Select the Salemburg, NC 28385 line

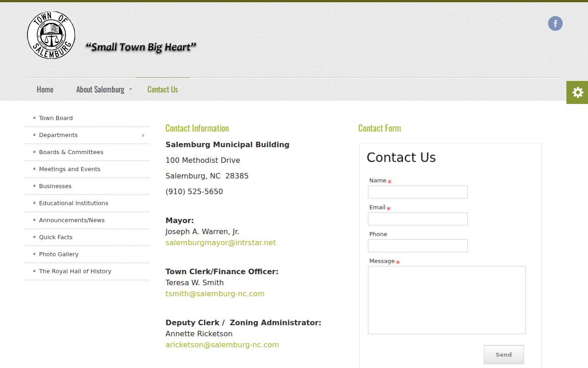207,176
